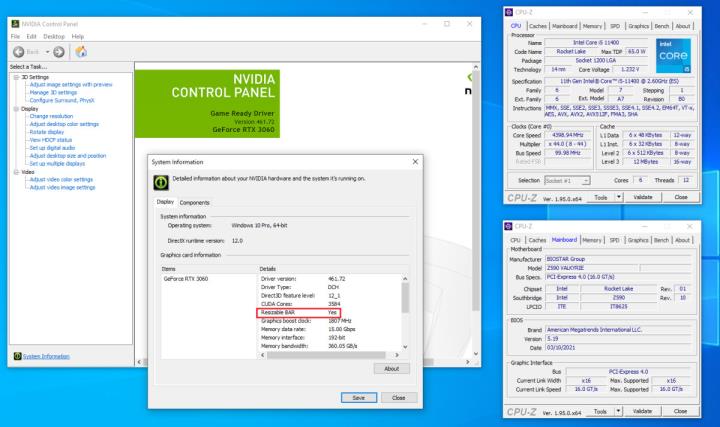Click Validate in top CPU-Z window
Image resolution: width=720 pixels, height=427 pixels.
tap(643, 197)
